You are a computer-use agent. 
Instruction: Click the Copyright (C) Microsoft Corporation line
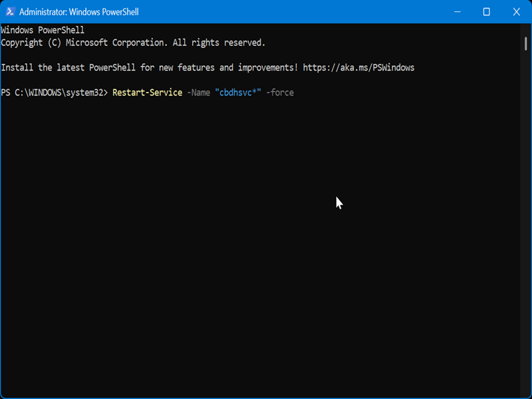133,43
